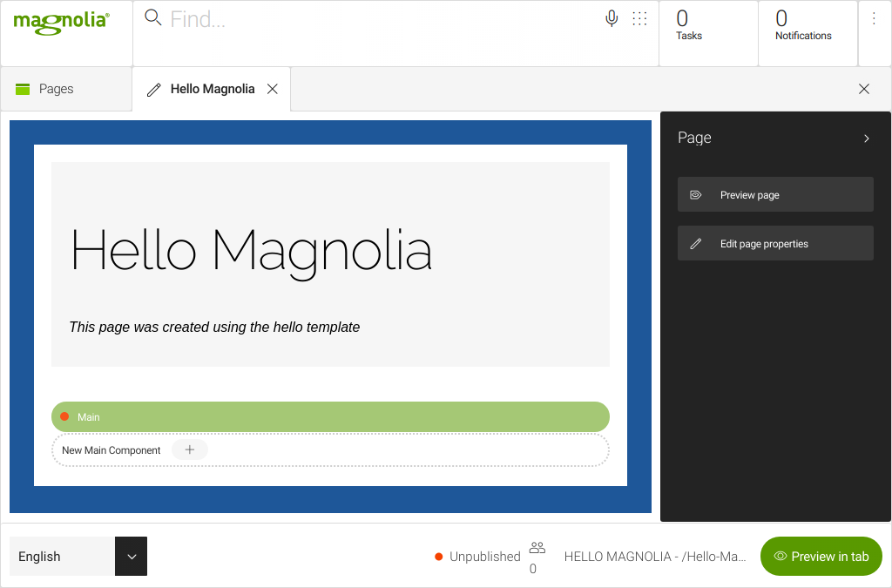This screenshot has height=588, width=892.
Task: Click the language dropdown arrow
Action: (132, 556)
